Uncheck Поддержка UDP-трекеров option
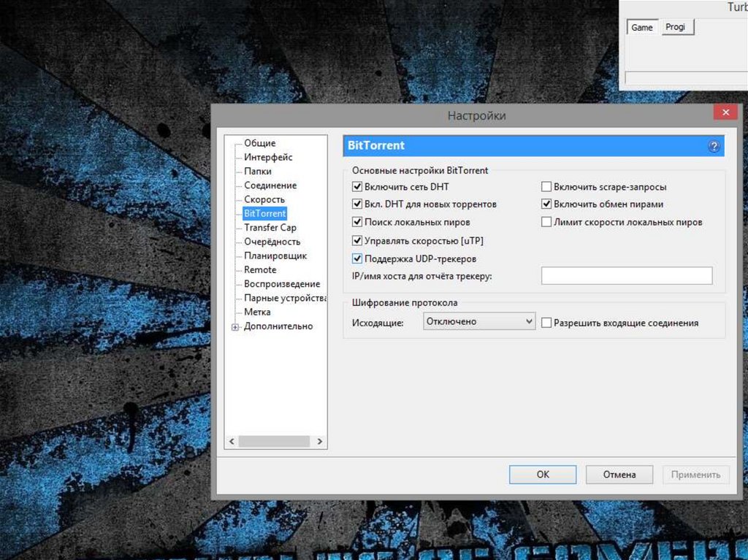This screenshot has height=560, width=748. click(357, 258)
